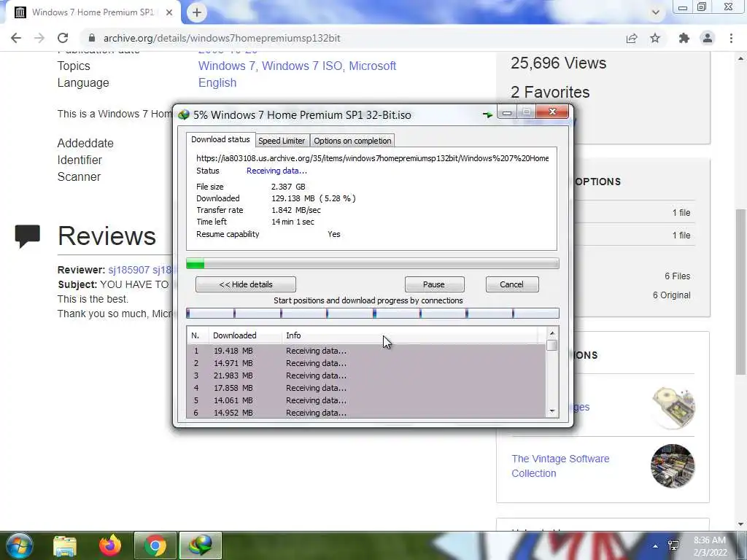Close the Windows 7 Home Premium tab

[x=169, y=12]
